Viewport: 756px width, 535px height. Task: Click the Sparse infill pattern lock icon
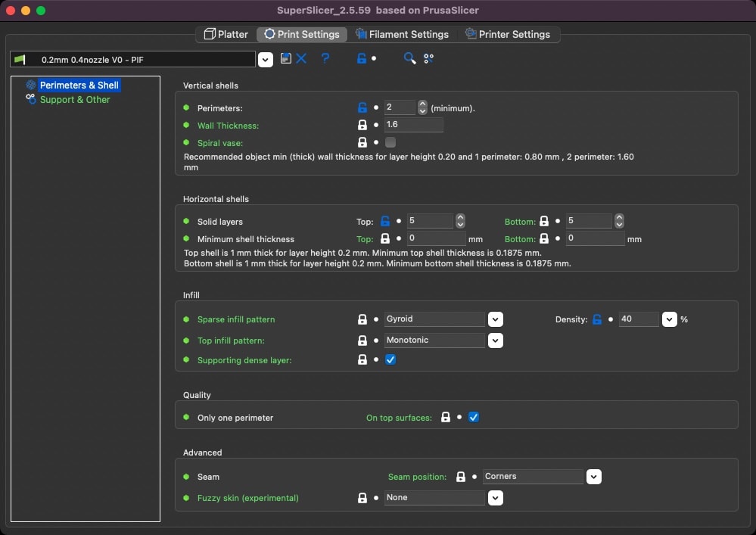362,319
